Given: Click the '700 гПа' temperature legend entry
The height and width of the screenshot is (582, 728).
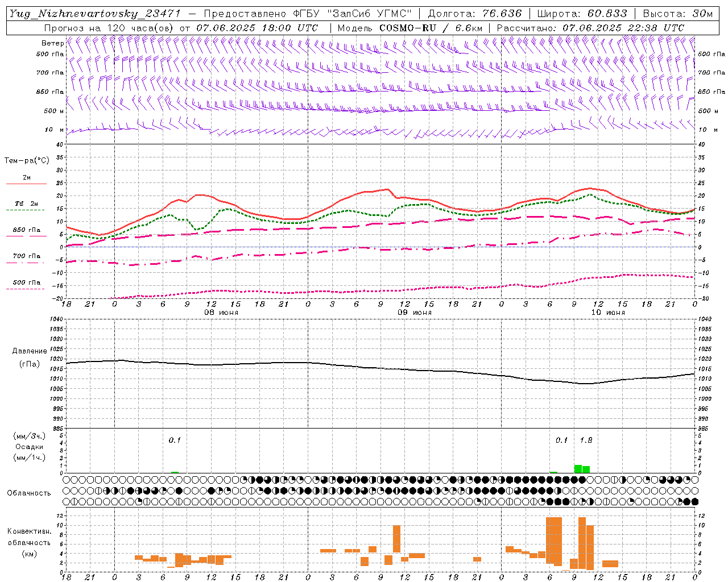Looking at the screenshot, I should pos(27,256).
